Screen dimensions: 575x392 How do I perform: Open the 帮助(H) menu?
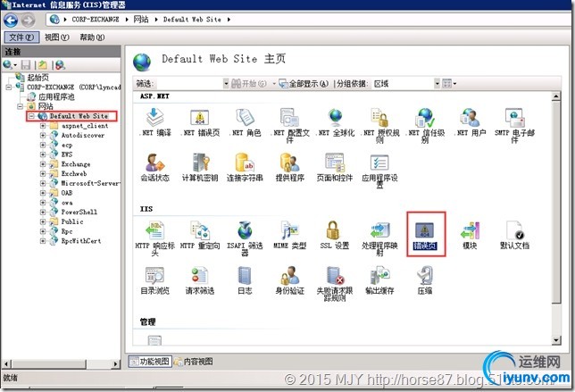point(92,37)
